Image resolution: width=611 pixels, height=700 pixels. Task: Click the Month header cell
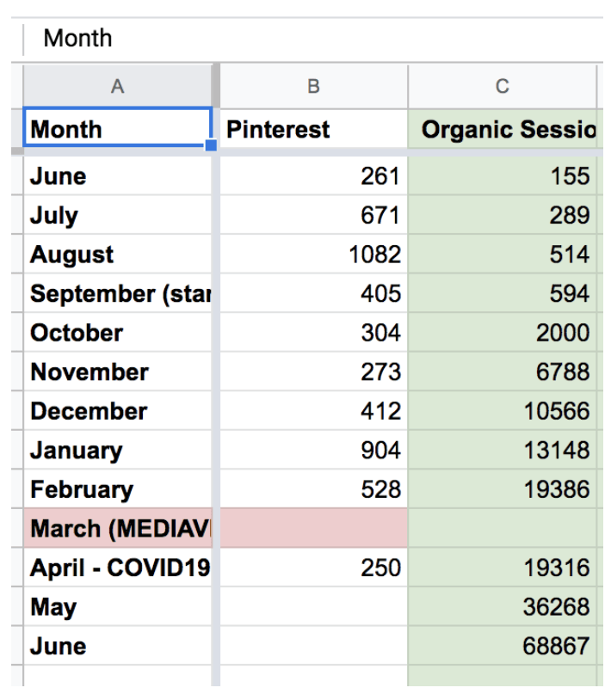[117, 130]
